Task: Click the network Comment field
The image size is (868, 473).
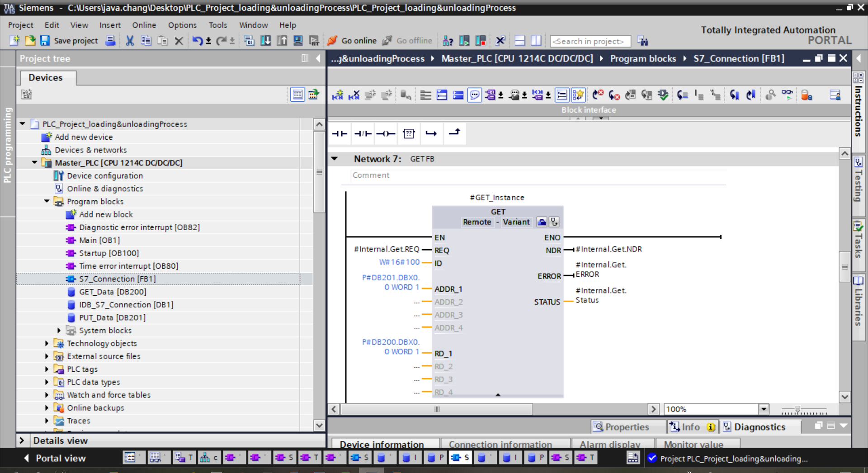Action: point(538,175)
